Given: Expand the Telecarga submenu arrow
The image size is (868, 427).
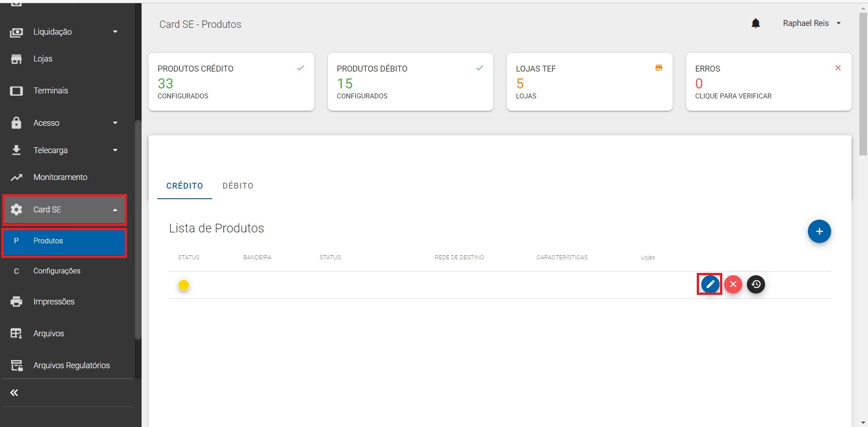Looking at the screenshot, I should pyautogui.click(x=115, y=150).
